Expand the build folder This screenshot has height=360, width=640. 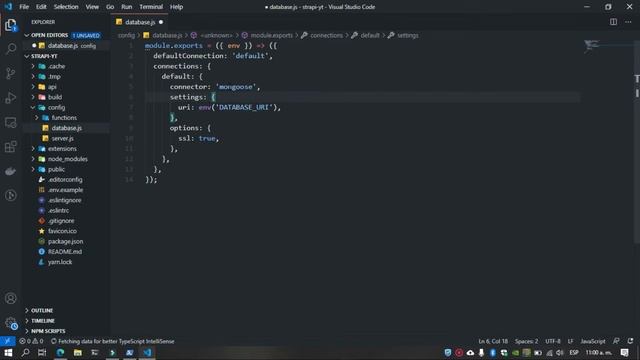55,97
